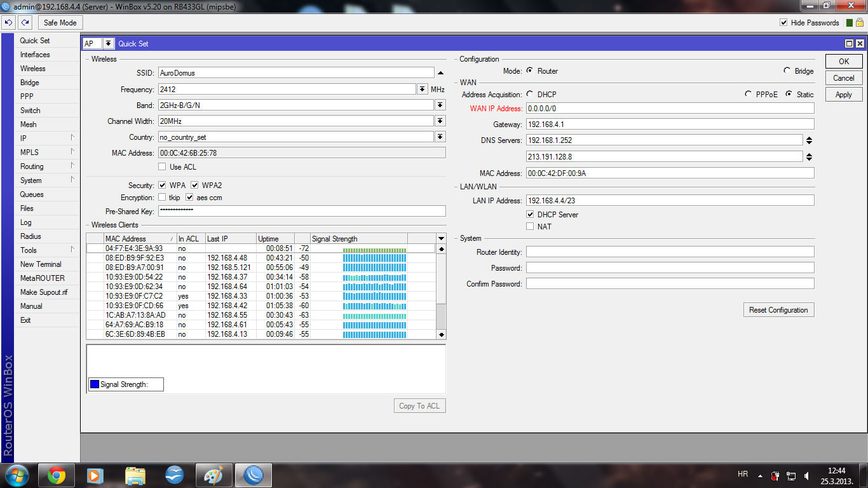
Task: Click the Copy To ACL button
Action: pos(419,406)
